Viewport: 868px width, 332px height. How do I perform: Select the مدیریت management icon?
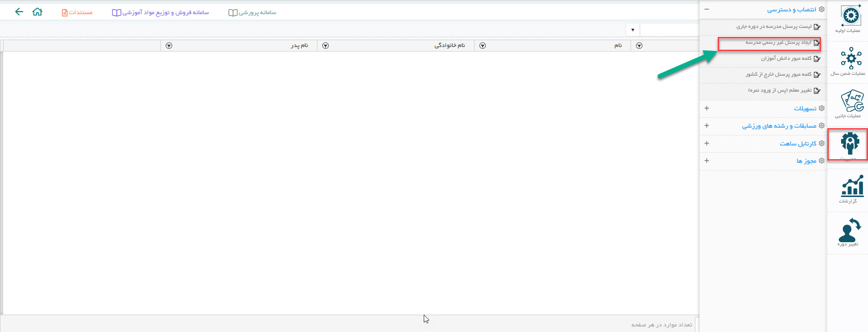[849, 145]
